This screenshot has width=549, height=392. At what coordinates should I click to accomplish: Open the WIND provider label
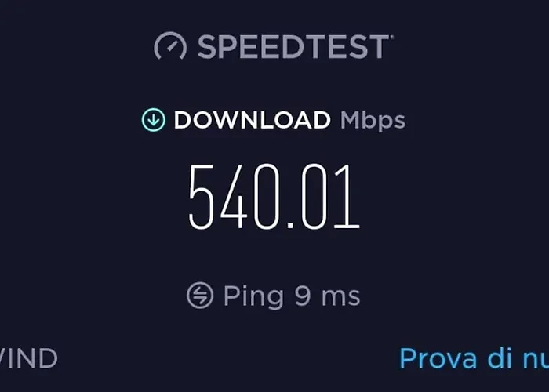28,358
